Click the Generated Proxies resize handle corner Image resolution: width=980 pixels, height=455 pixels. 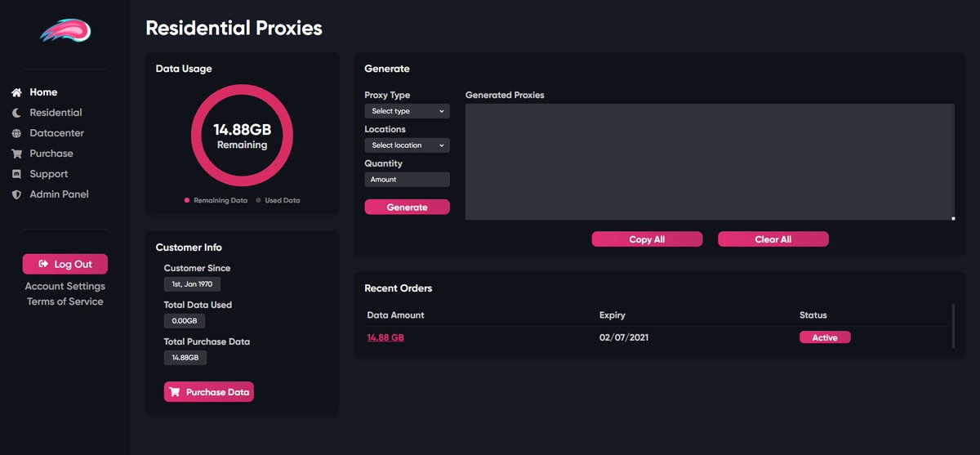952,218
